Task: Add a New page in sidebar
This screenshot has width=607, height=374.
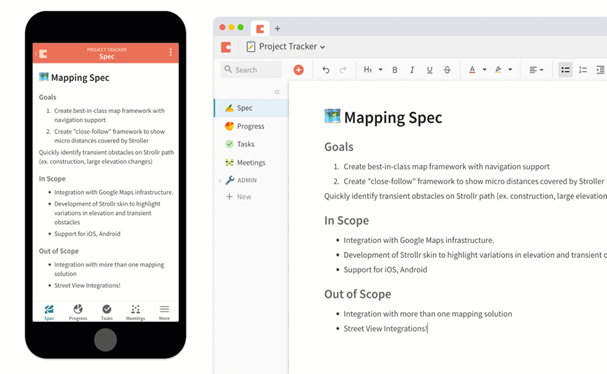Action: 239,197
